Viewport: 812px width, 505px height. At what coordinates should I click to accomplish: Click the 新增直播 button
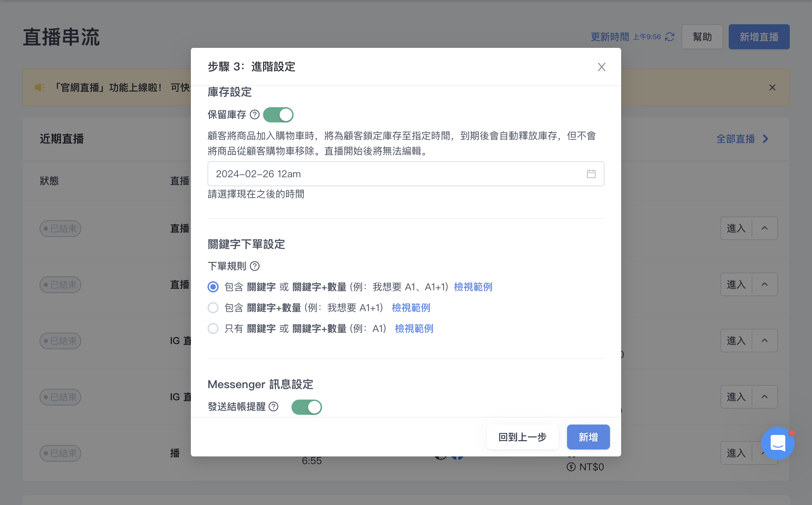(x=759, y=37)
